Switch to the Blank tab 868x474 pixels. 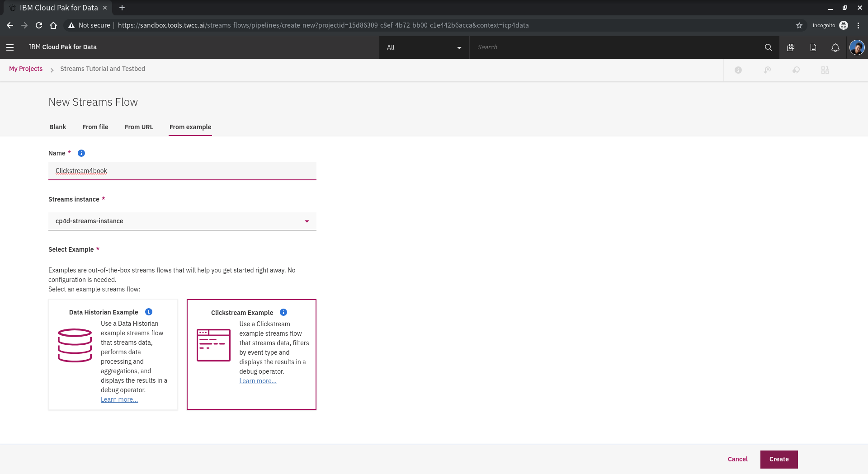coord(57,127)
